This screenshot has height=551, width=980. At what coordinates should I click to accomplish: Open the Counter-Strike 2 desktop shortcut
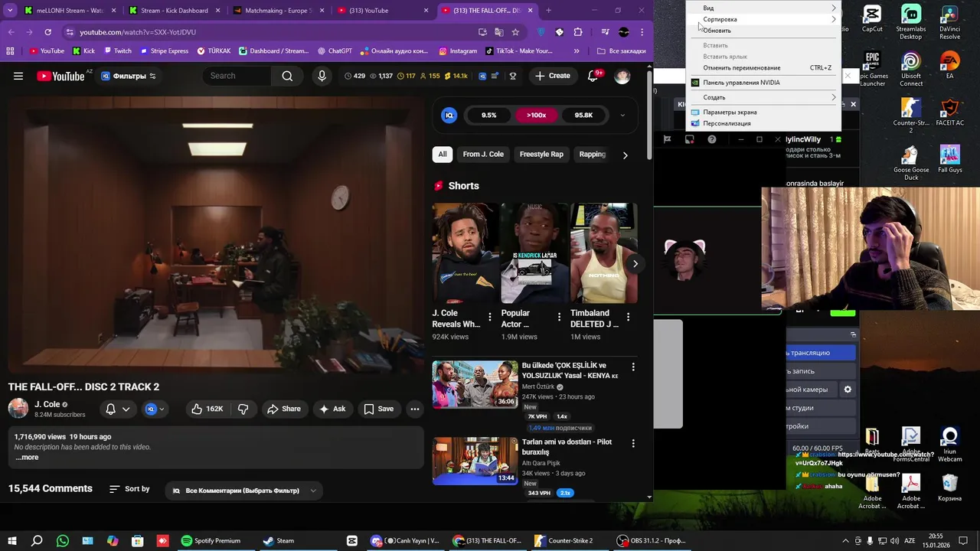[910, 116]
